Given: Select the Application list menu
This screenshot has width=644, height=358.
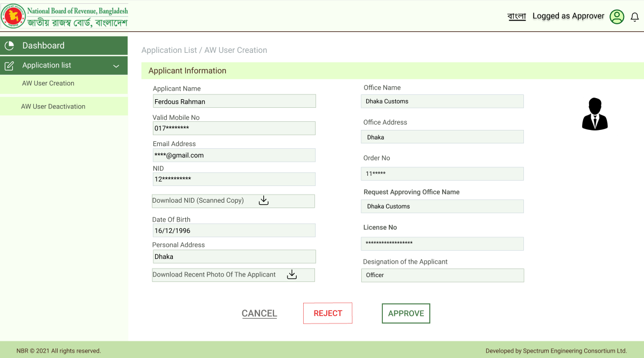Looking at the screenshot, I should 64,65.
